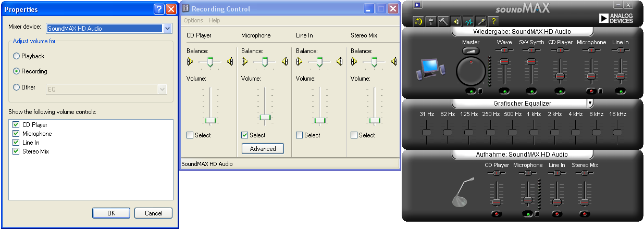Open SoundMAX help question mark icon

(x=493, y=21)
